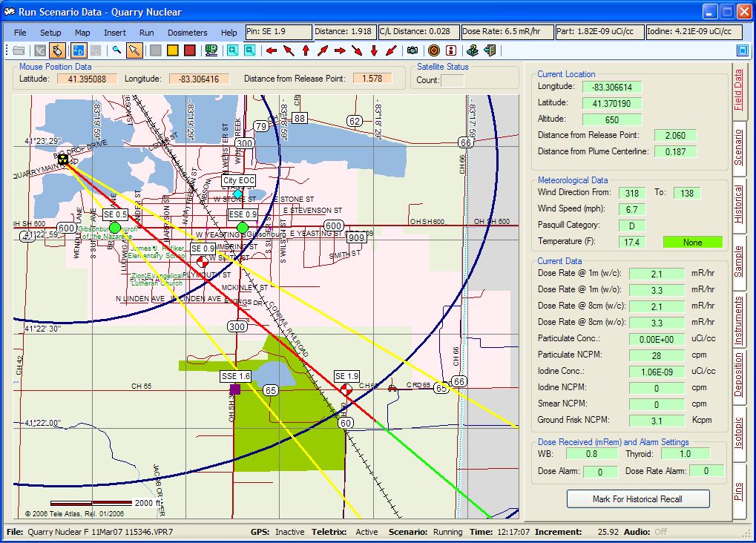The image size is (756, 543).
Task: Open the Insert menu
Action: click(x=115, y=33)
